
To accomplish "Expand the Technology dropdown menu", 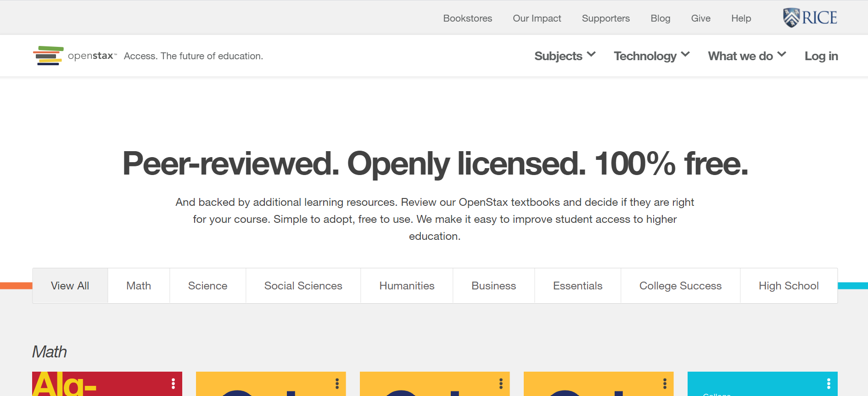I will click(651, 56).
